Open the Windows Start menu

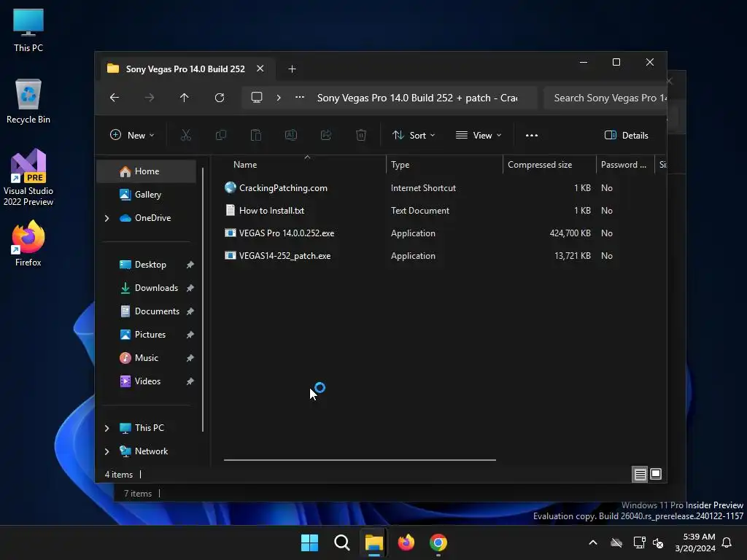click(309, 542)
